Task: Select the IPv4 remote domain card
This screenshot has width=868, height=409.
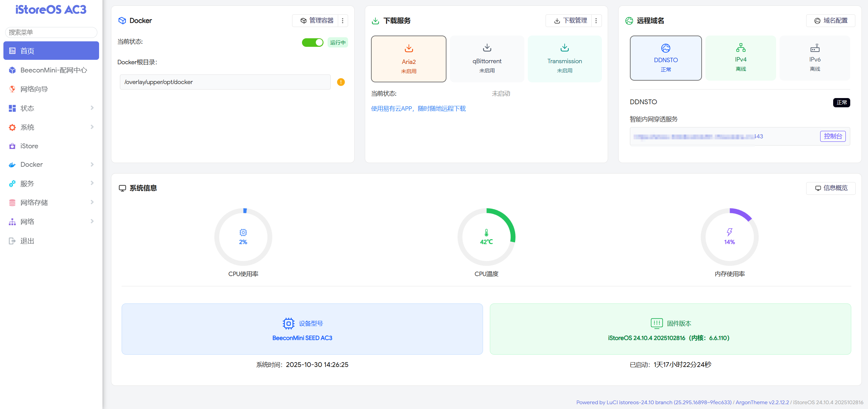Action: pos(741,58)
